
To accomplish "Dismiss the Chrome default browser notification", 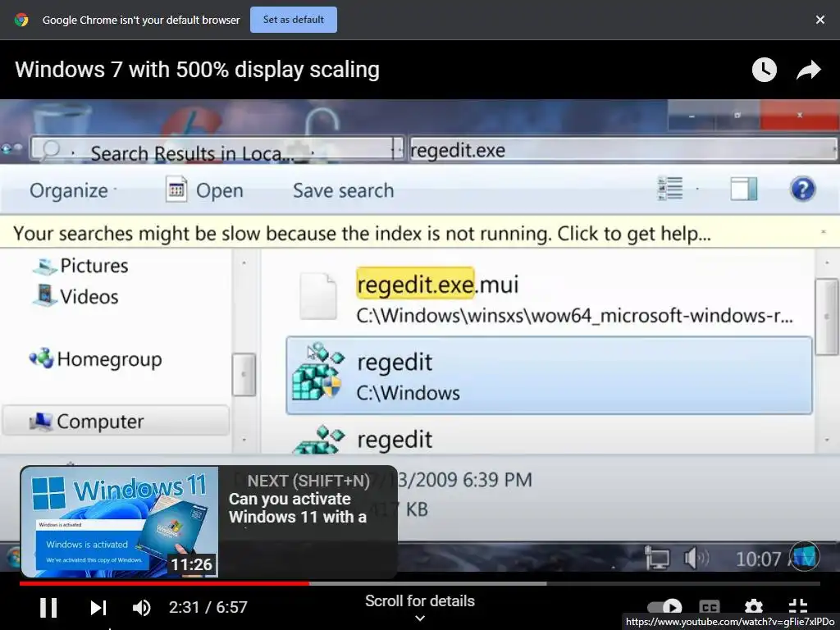I will [x=819, y=20].
